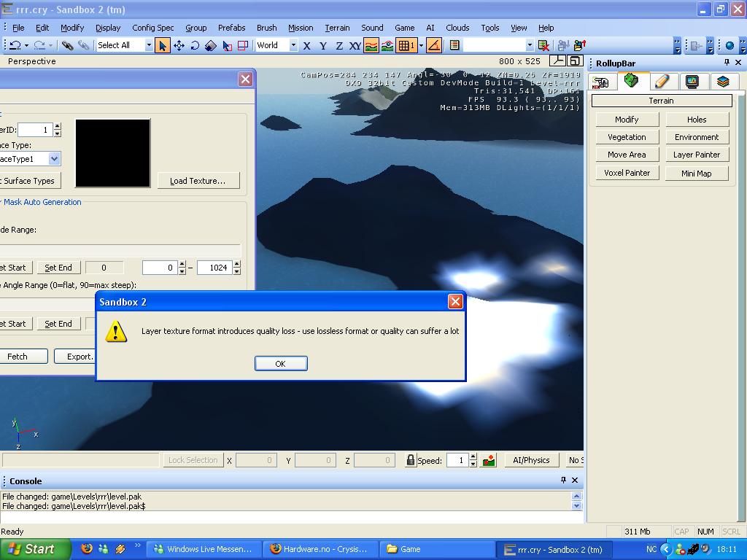Open the grid size dropdown arrow
This screenshot has height=560, width=747.
pyautogui.click(x=421, y=46)
